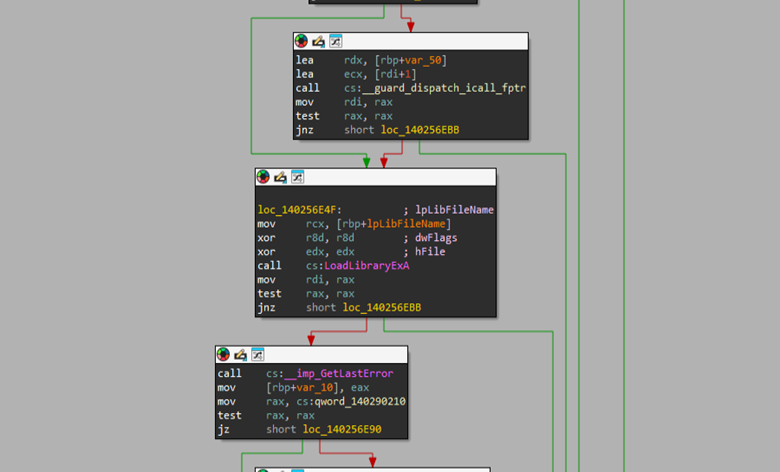Click node color icon of __guard_dispatch_icall_fptr block
780x472 pixels.
pyautogui.click(x=301, y=41)
